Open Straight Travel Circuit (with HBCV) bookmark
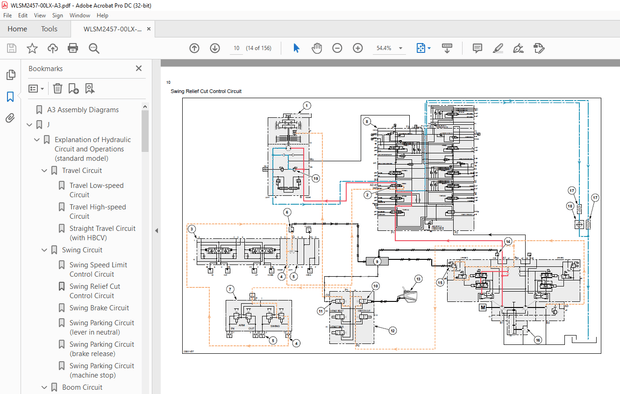 (102, 233)
